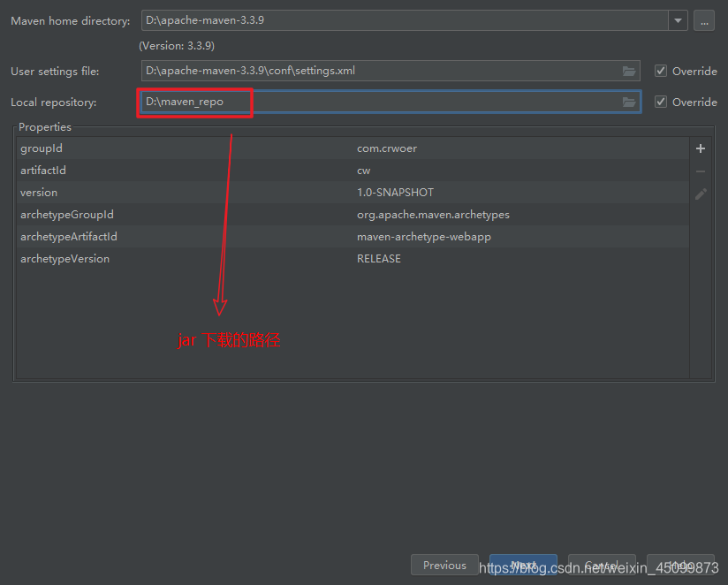Click the Local repository path field
728x585 pixels.
click(x=380, y=103)
